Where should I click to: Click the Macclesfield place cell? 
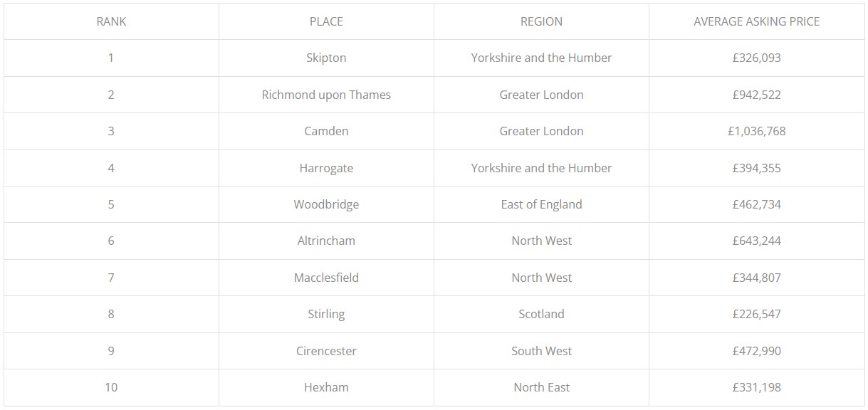[x=326, y=278]
